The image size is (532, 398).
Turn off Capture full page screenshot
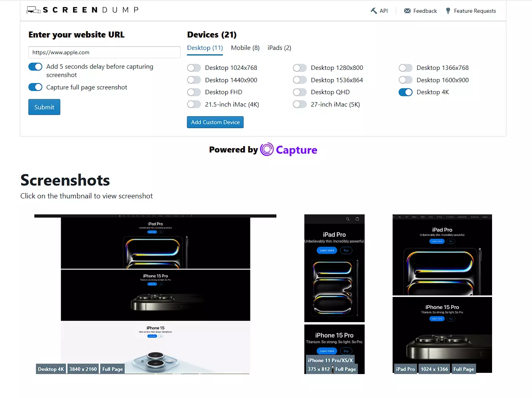click(x=35, y=87)
